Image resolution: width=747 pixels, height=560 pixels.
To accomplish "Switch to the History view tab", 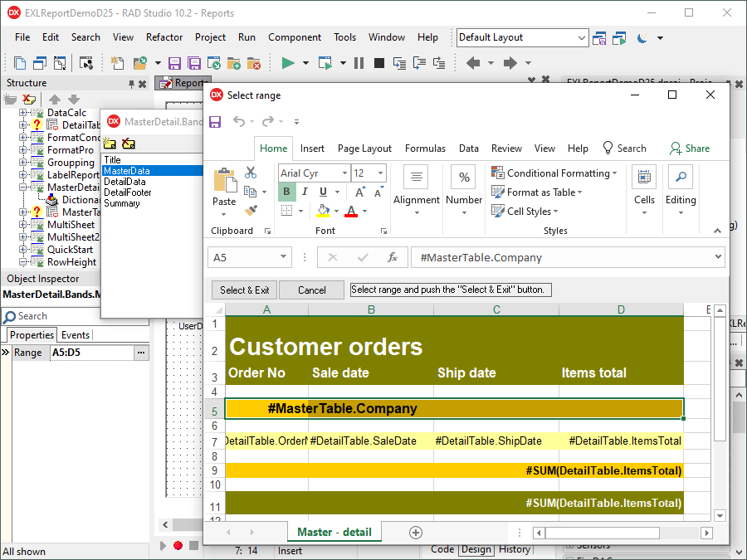I will 514,549.
